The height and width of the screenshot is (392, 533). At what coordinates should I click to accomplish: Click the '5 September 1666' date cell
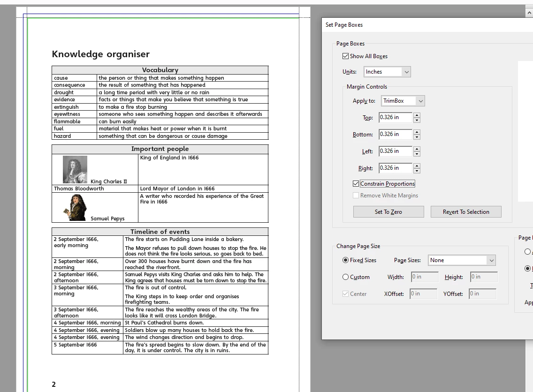point(87,347)
